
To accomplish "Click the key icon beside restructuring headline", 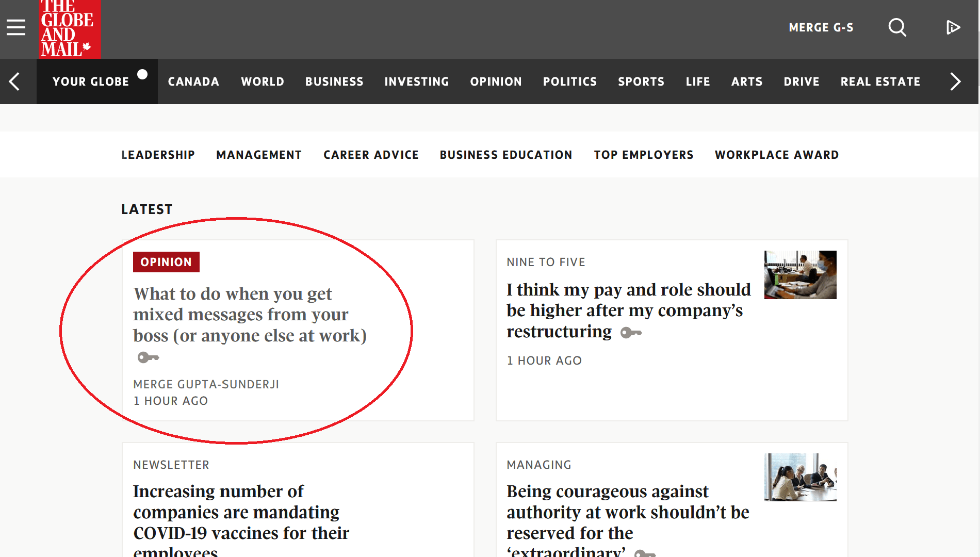I will click(x=631, y=333).
